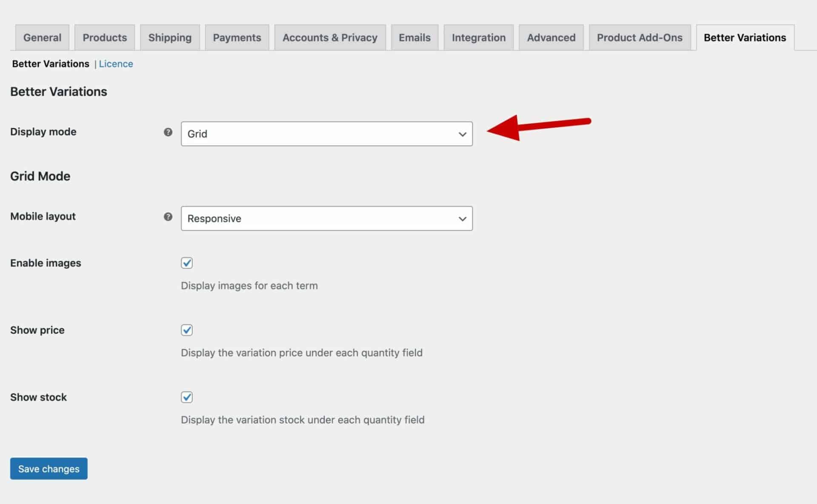Switch to the Products tab
This screenshot has height=504, width=817.
(x=105, y=37)
